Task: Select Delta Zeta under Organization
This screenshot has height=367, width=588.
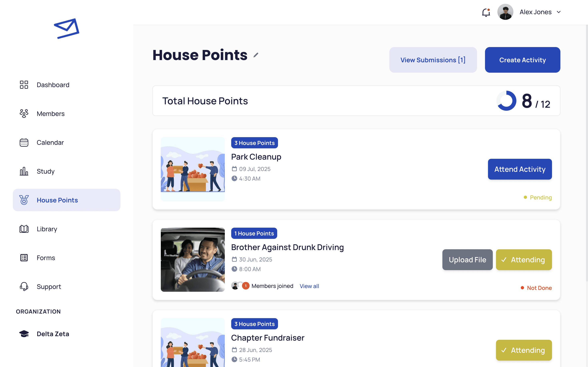Action: click(53, 334)
